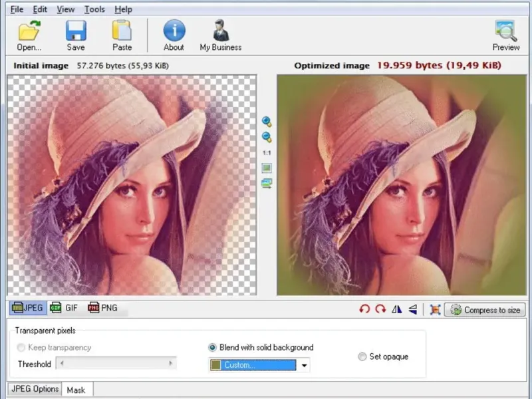Click Compress to size button
The image size is (532, 399).
pyautogui.click(x=485, y=310)
